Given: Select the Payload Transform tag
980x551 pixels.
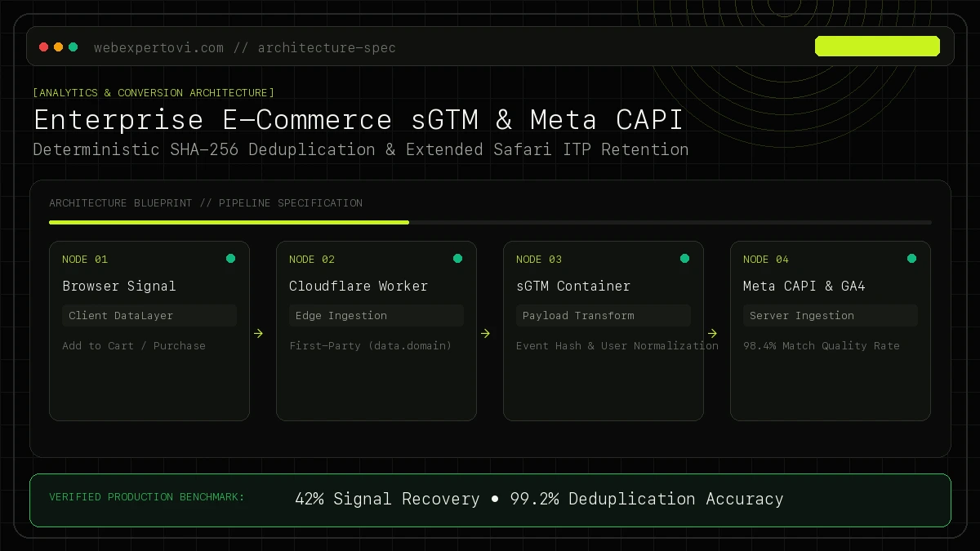Looking at the screenshot, I should click(604, 316).
